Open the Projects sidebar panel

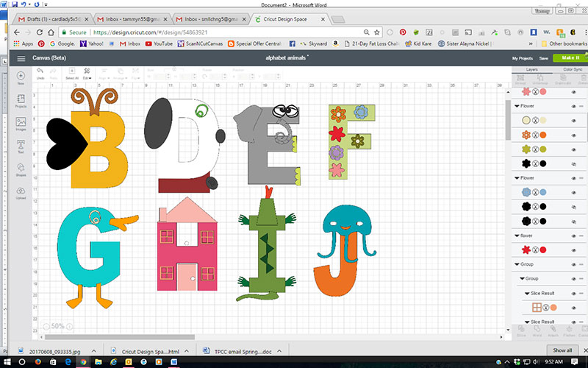click(21, 99)
